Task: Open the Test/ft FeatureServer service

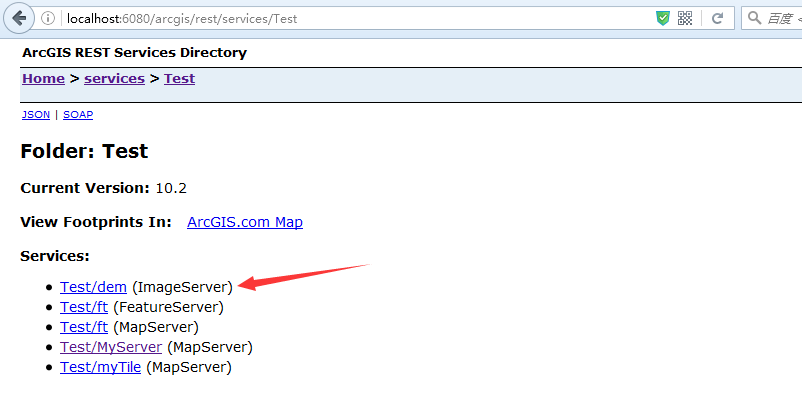Action: tap(84, 307)
